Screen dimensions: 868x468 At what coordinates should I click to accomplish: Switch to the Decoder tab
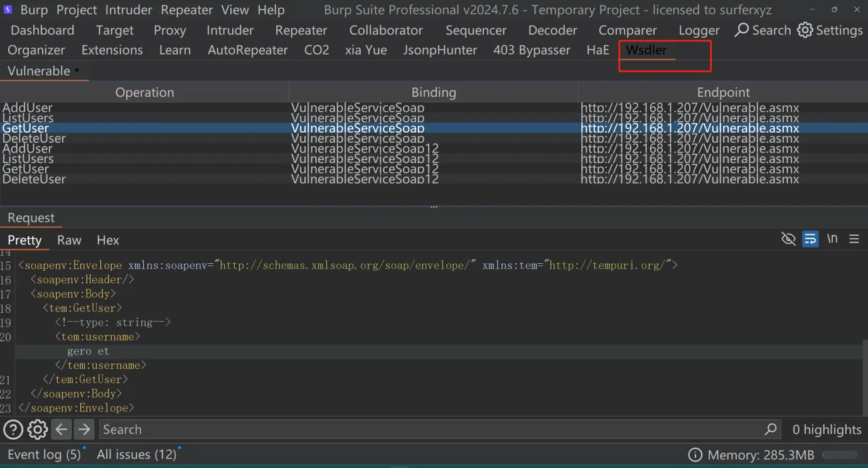point(553,30)
